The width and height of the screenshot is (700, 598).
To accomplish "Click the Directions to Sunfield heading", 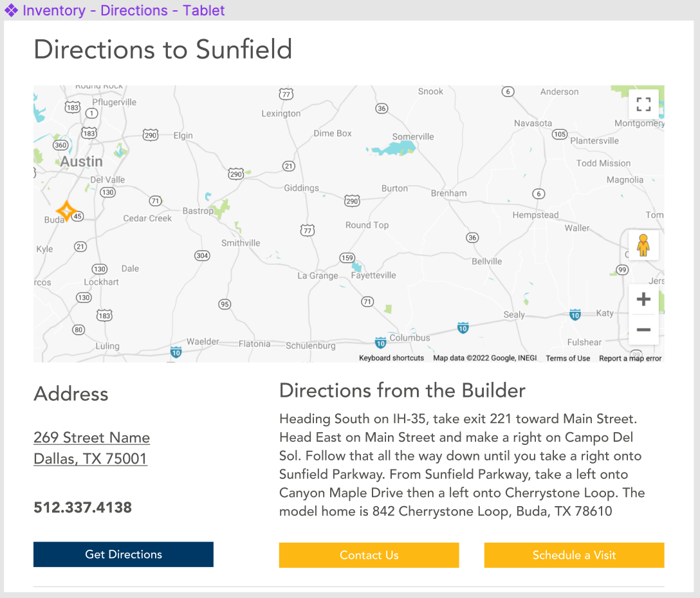I will [x=163, y=50].
